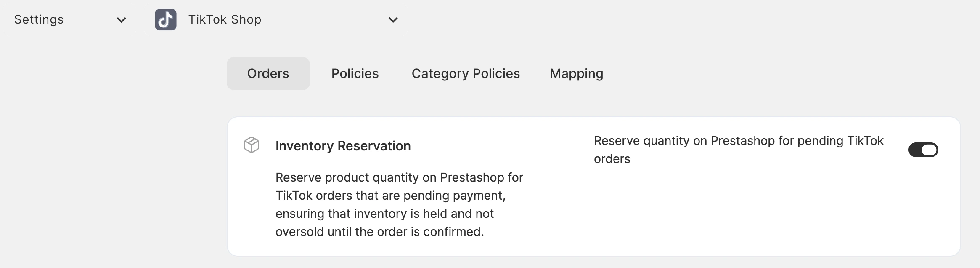
Task: Click the inventory reservation description paragraph
Action: point(399,204)
